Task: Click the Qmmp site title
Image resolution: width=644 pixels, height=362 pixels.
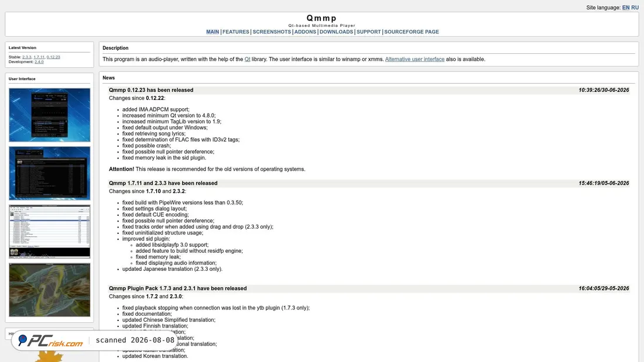Action: [x=321, y=18]
